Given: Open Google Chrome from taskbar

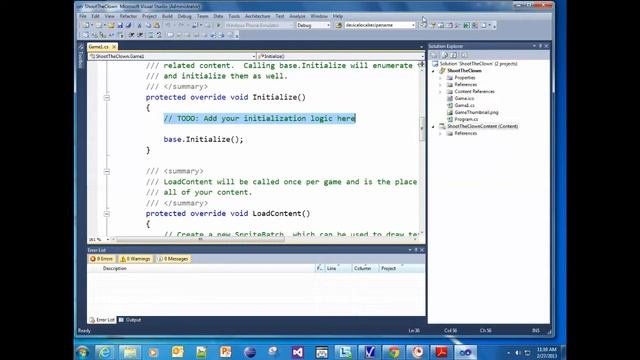Looking at the screenshot, I should [x=393, y=352].
